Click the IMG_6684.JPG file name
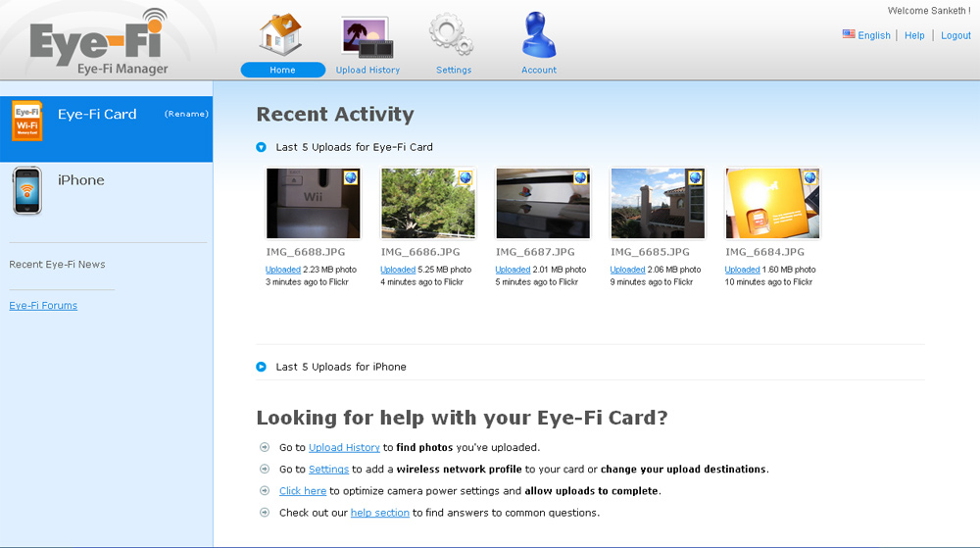Viewport: 980px width, 548px height. (765, 252)
